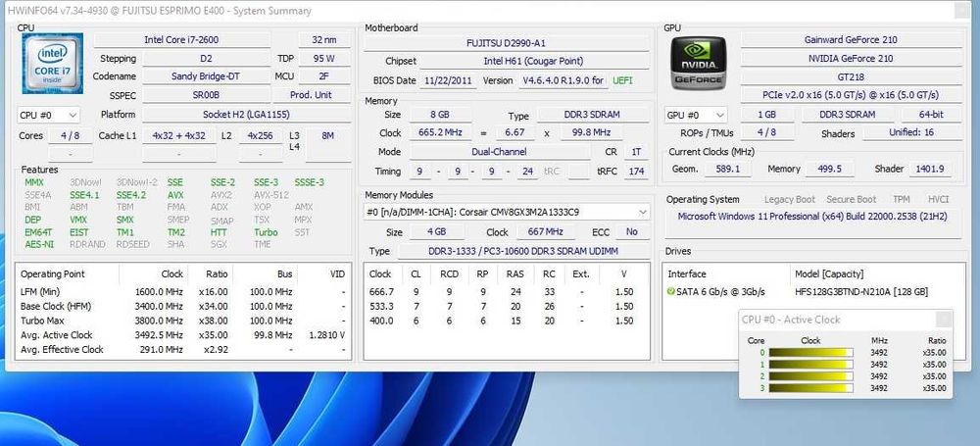The image size is (980, 446).
Task: Select the Sandy Bridge-DT codename field
Action: [x=206, y=76]
